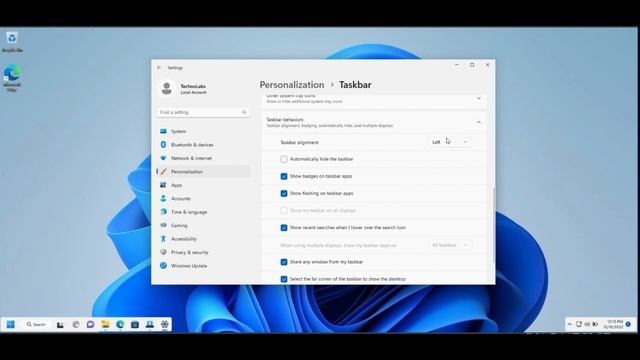Click the Privacy & security shield icon
The image size is (640, 360).
click(163, 252)
